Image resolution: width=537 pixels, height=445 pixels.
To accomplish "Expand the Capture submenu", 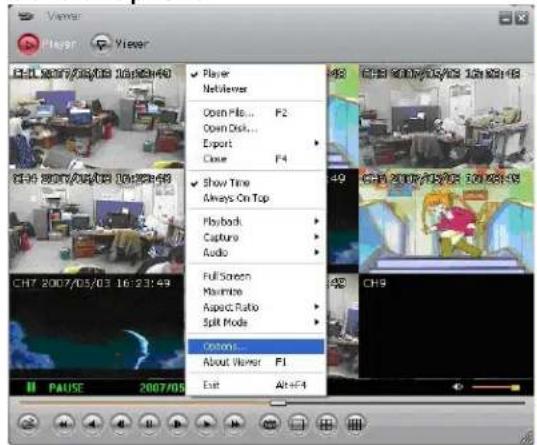I will click(256, 237).
